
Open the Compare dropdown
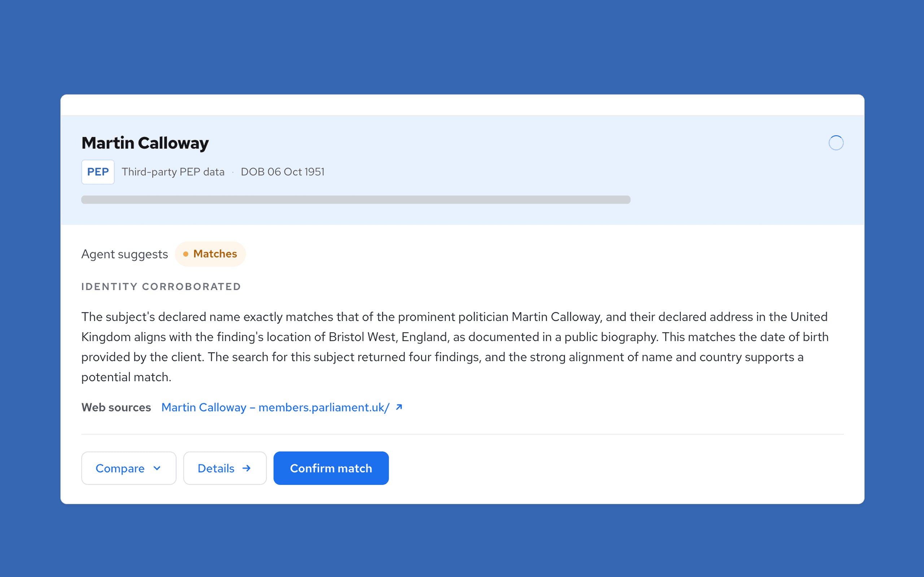point(128,468)
